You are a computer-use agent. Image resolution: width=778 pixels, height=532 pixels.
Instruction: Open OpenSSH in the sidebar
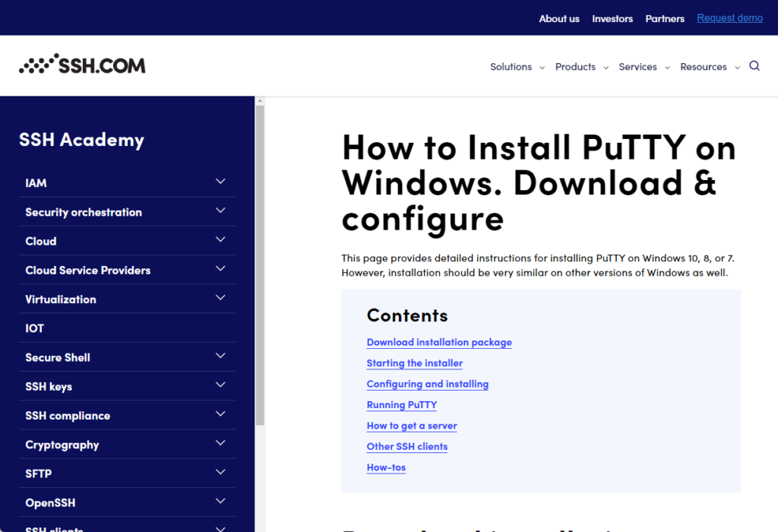click(50, 502)
